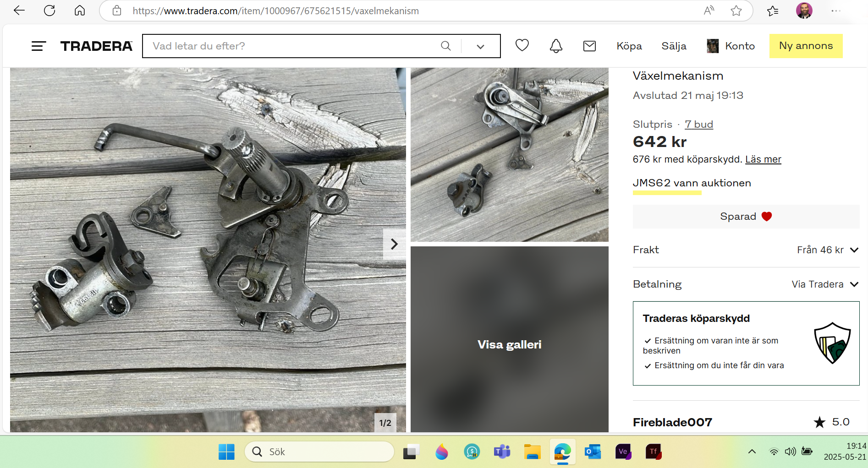Switch to Edge browser on taskbar

(x=562, y=452)
